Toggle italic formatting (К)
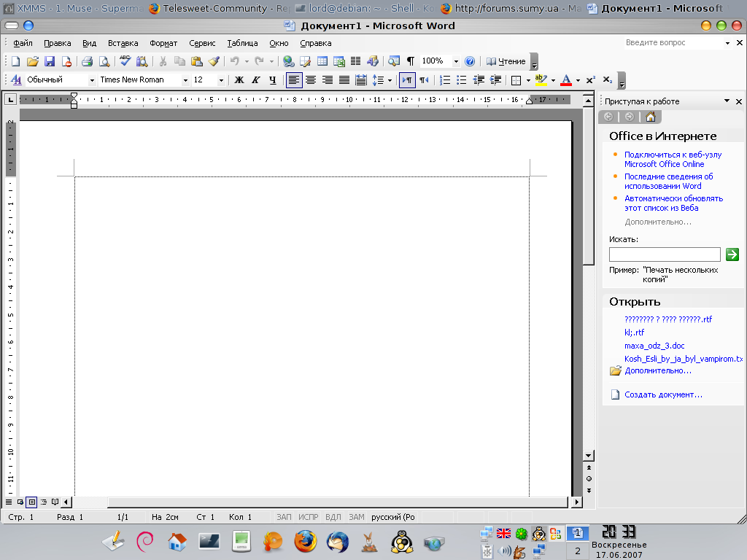The width and height of the screenshot is (747, 560). [x=255, y=80]
